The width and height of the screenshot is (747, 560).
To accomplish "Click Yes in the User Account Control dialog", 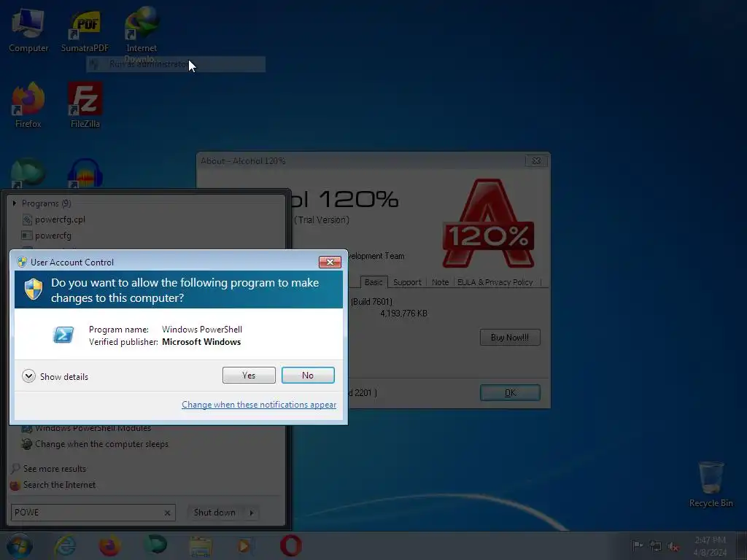I will [x=249, y=376].
